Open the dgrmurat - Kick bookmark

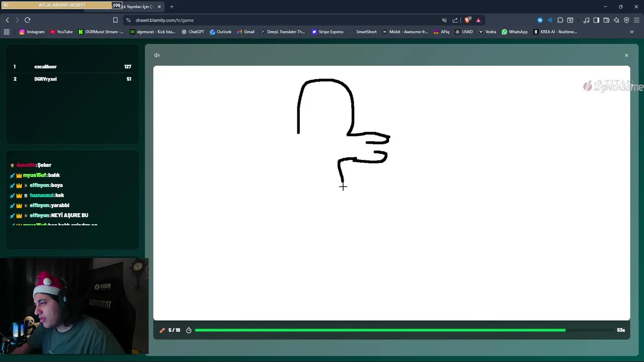pyautogui.click(x=152, y=32)
